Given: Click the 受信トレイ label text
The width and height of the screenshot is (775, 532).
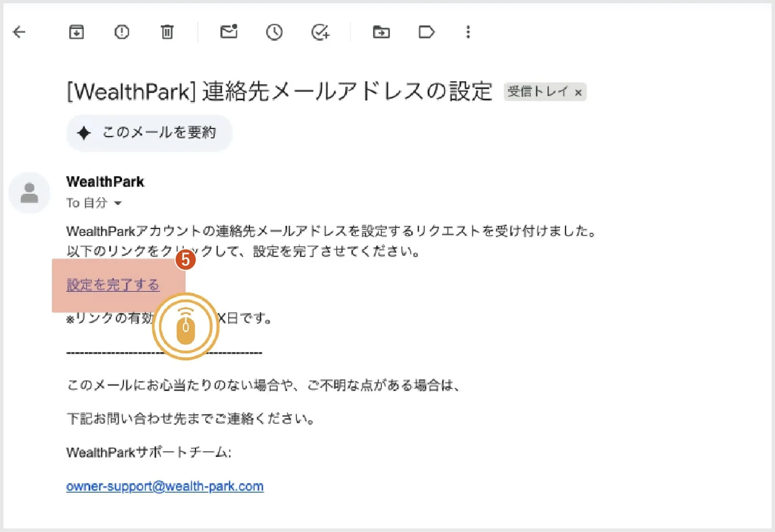Looking at the screenshot, I should tap(538, 92).
